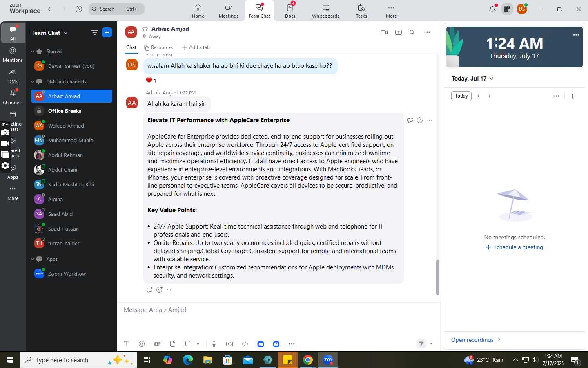Screen dimensions: 588x368
Task: Open the Team Chat header dropdown
Action: pyautogui.click(x=50, y=33)
